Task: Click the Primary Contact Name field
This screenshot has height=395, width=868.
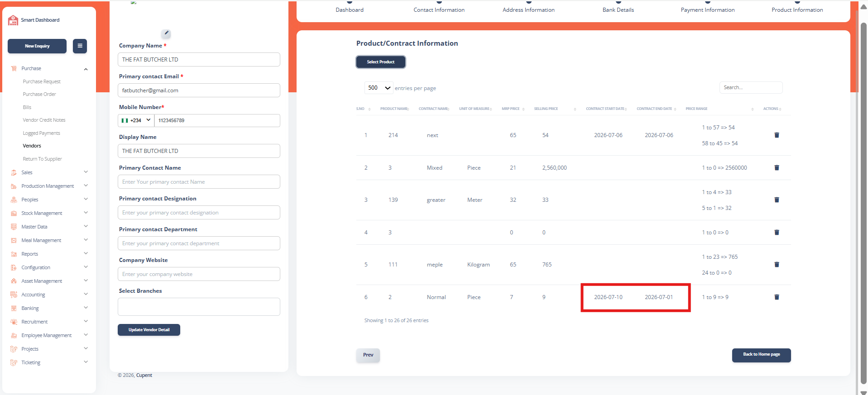Action: 199,181
